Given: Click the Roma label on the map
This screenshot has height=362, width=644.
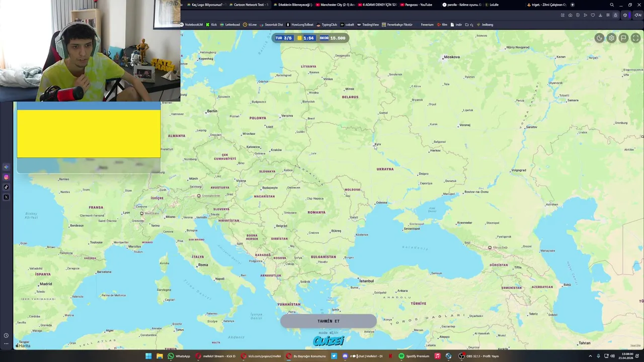Looking at the screenshot, I should point(203,264).
